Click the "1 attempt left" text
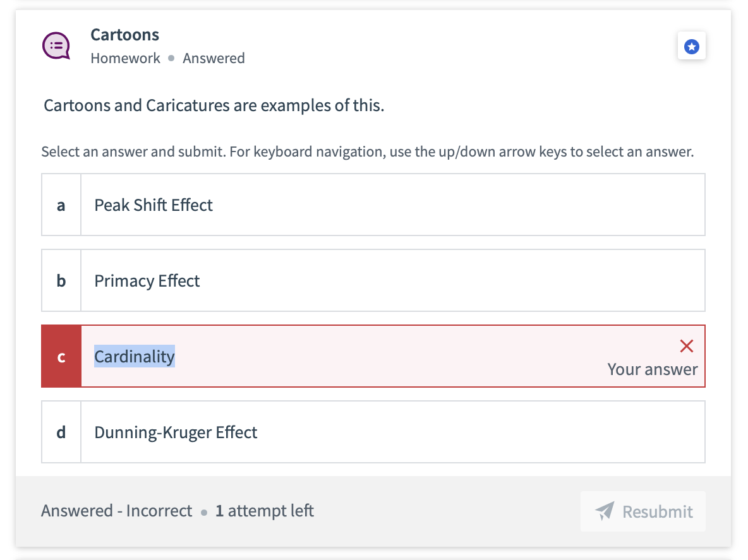This screenshot has width=748, height=560. pyautogui.click(x=264, y=511)
